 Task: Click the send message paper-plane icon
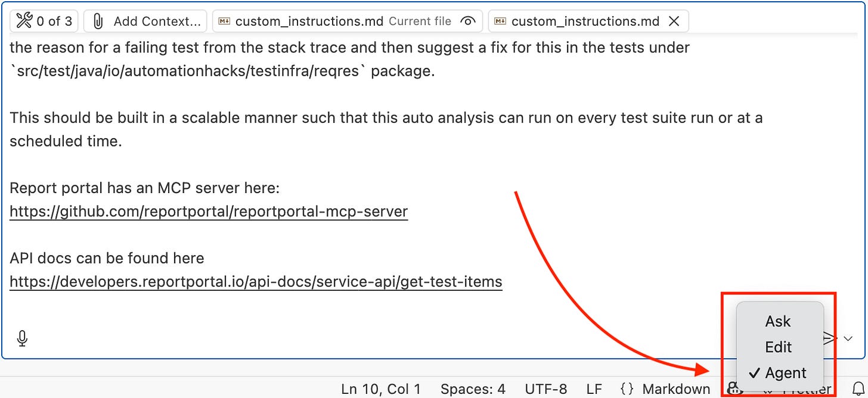tap(829, 338)
